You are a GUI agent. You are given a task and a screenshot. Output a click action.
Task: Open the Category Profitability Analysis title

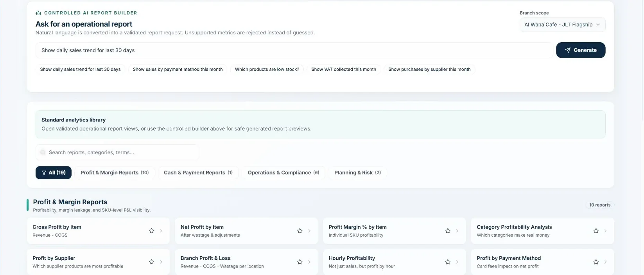click(514, 227)
